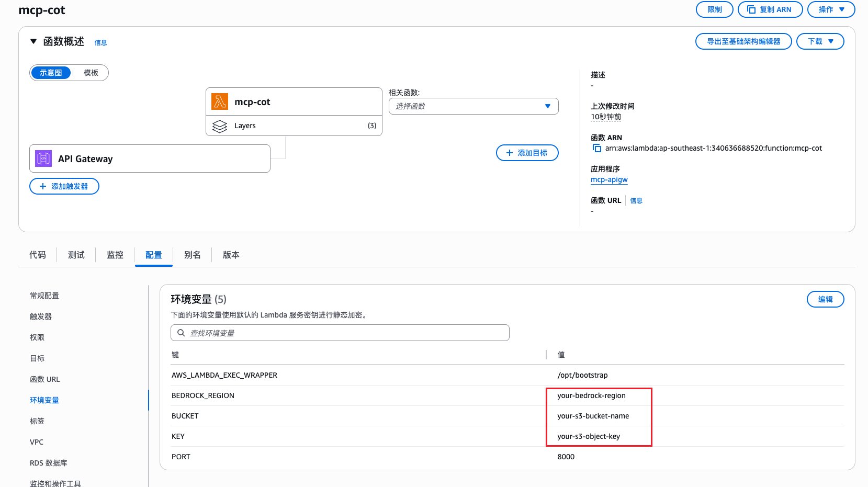
Task: Click the 信息 link beside 函数概述
Action: 100,43
